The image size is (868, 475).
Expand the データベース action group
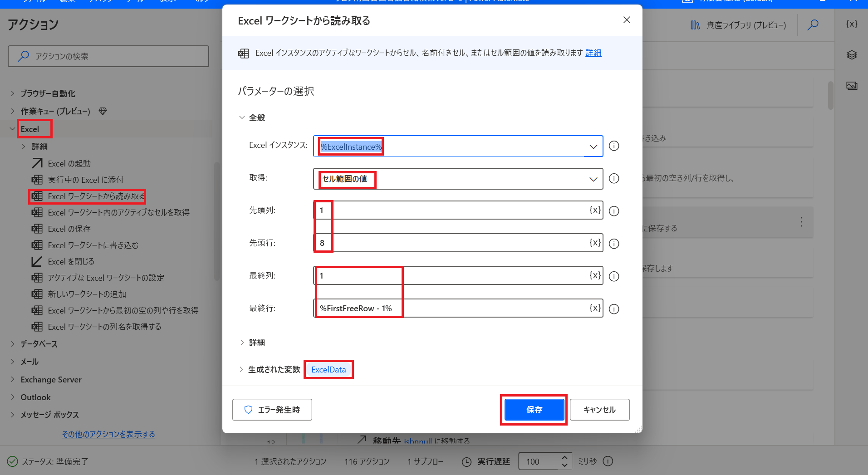(13, 344)
